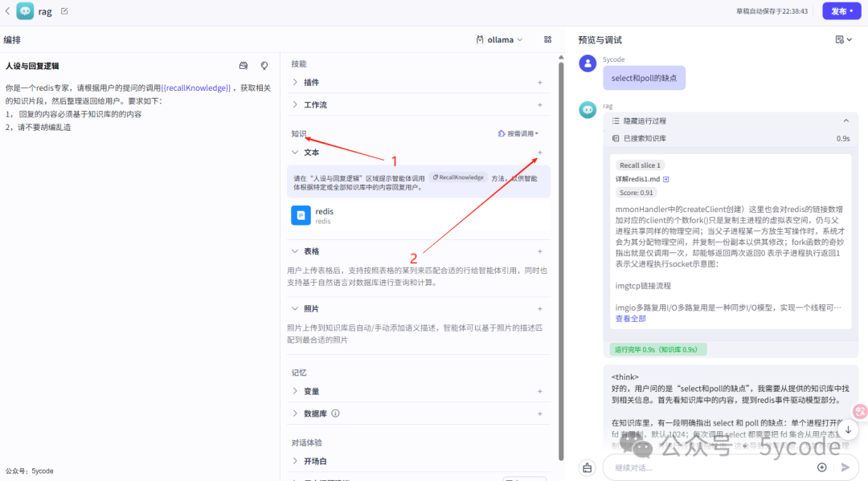The height and width of the screenshot is (481, 868).
Task: Click the clear context icon left of input
Action: tap(588, 467)
